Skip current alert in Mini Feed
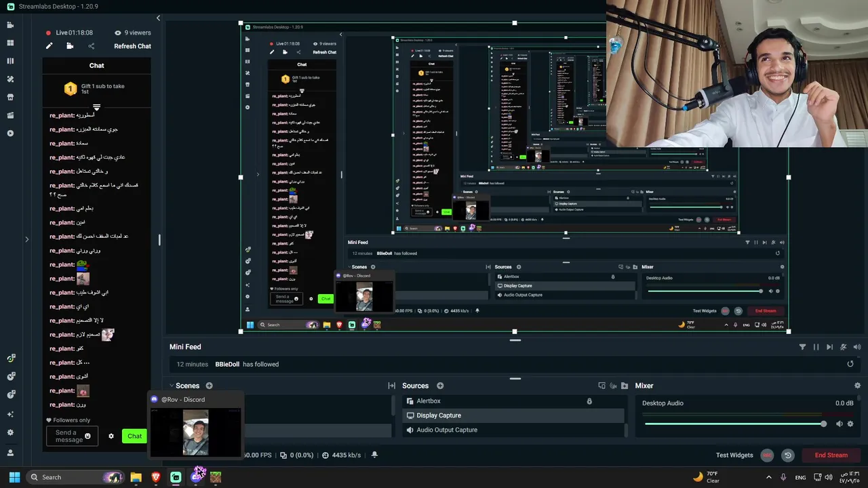868x488 pixels. (829, 347)
